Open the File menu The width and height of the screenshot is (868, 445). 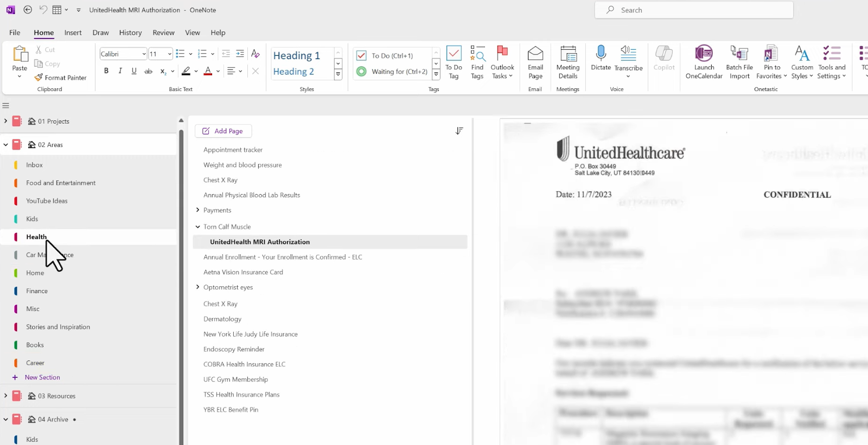15,33
